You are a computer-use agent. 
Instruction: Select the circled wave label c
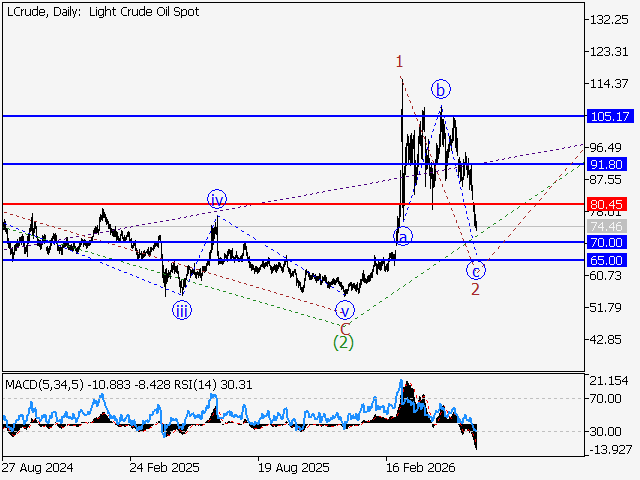pos(476,270)
